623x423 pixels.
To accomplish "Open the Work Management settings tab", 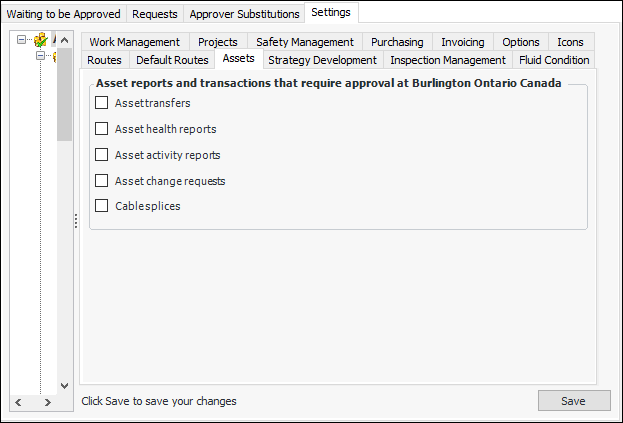I will click(x=134, y=42).
